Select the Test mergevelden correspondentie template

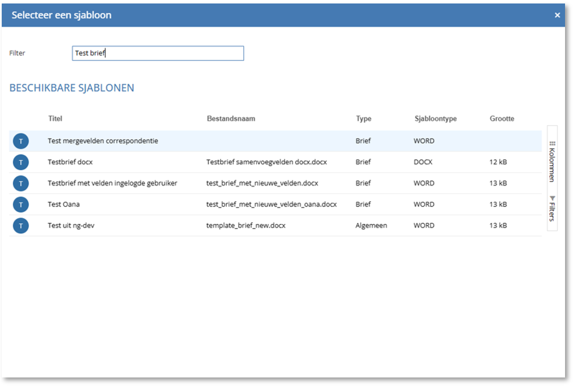[103, 141]
